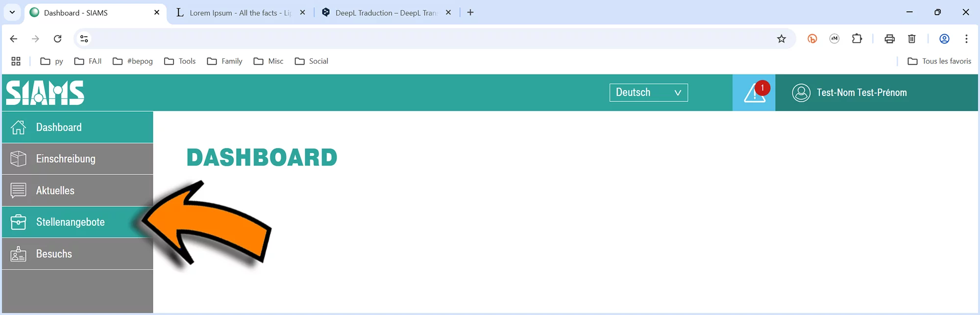Click the Einschreibung box icon

pos(19,159)
